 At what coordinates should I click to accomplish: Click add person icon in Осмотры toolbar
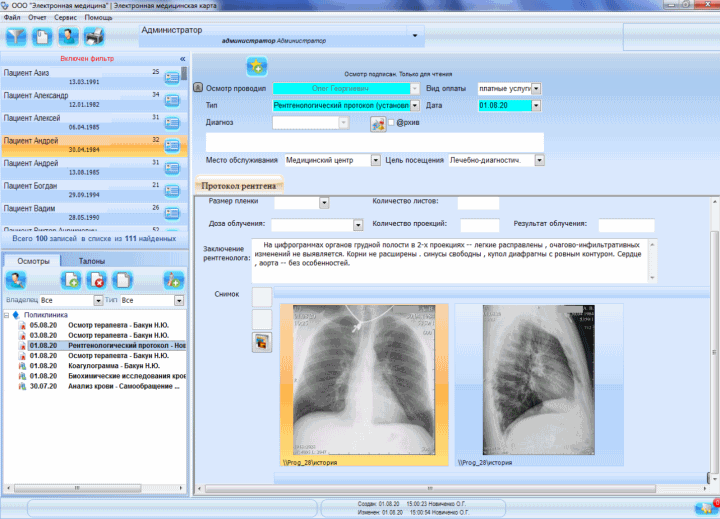(174, 280)
